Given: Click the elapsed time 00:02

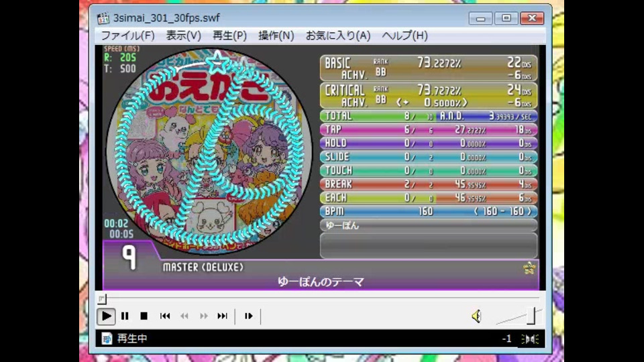Looking at the screenshot, I should click(x=116, y=224).
